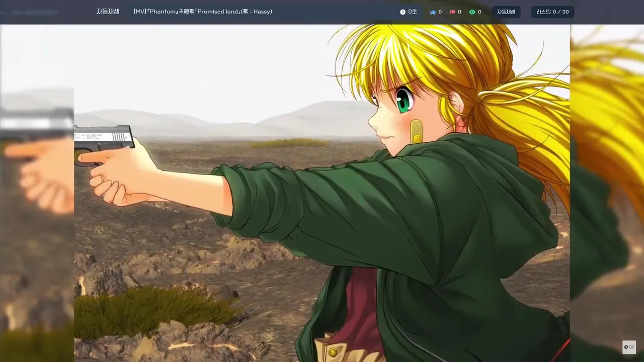Click the video title 'Promised land' text

pyautogui.click(x=219, y=12)
